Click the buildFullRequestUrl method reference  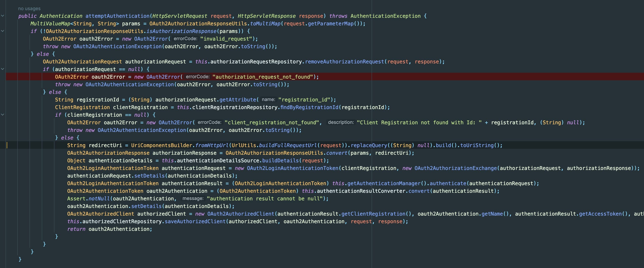pos(288,145)
